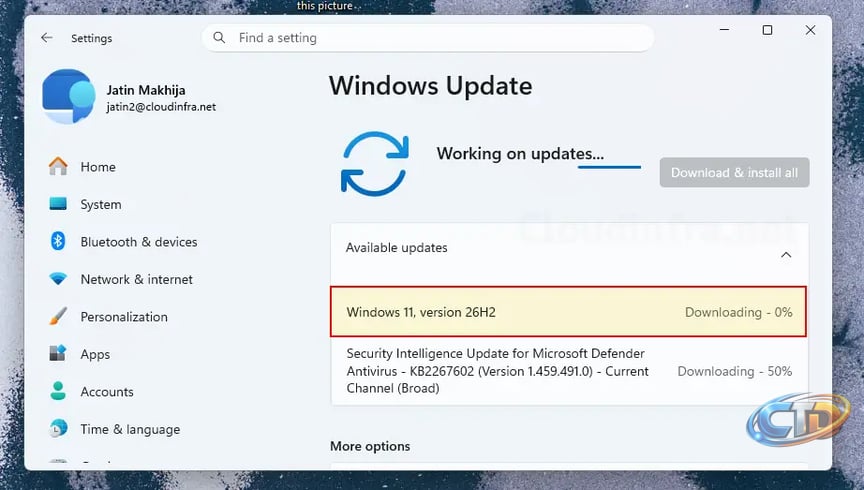Click the jatin2@cloudinfra.net email text
The image size is (864, 490).
pyautogui.click(x=161, y=107)
